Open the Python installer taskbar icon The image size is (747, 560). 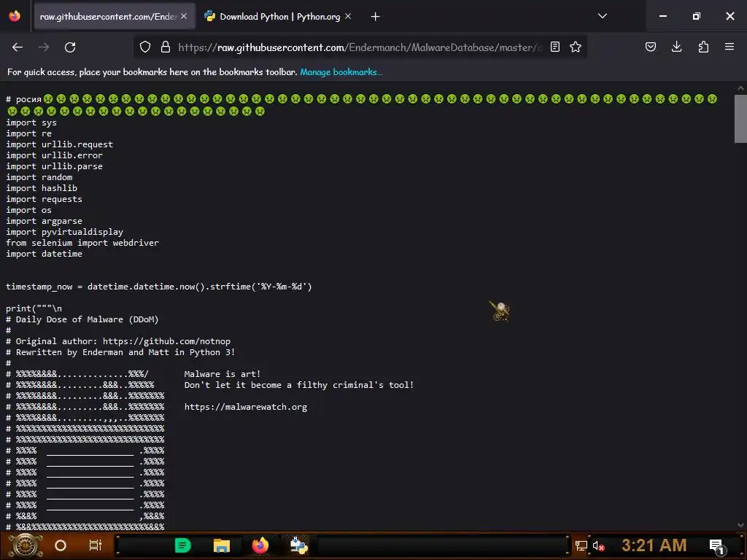[x=298, y=545]
